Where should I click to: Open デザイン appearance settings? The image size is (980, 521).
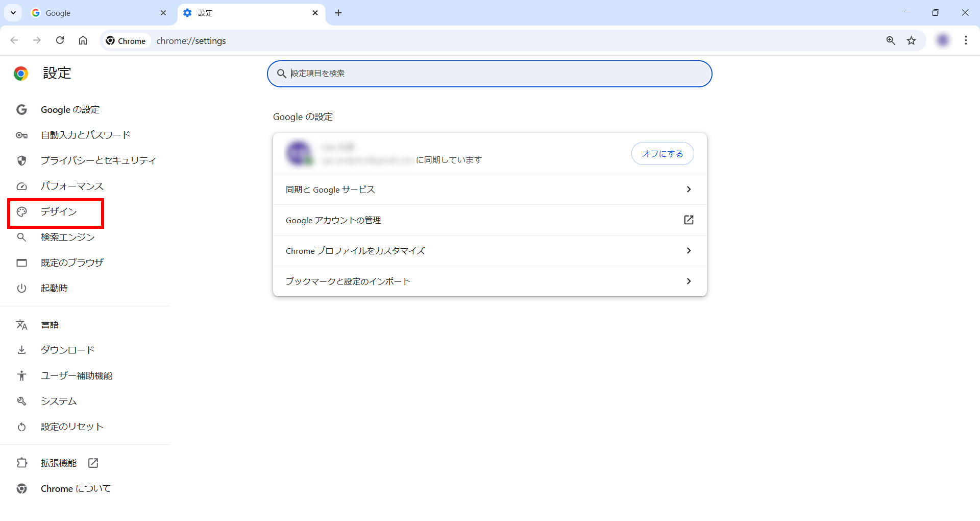point(59,212)
